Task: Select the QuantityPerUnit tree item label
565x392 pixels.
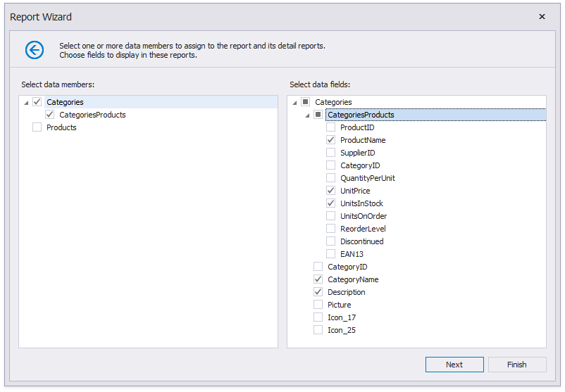Action: click(x=367, y=178)
